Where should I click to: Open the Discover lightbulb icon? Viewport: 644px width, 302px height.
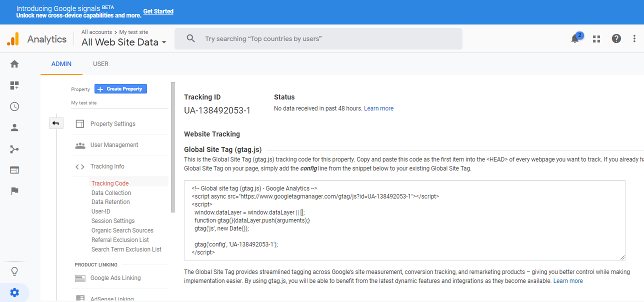coord(14,271)
